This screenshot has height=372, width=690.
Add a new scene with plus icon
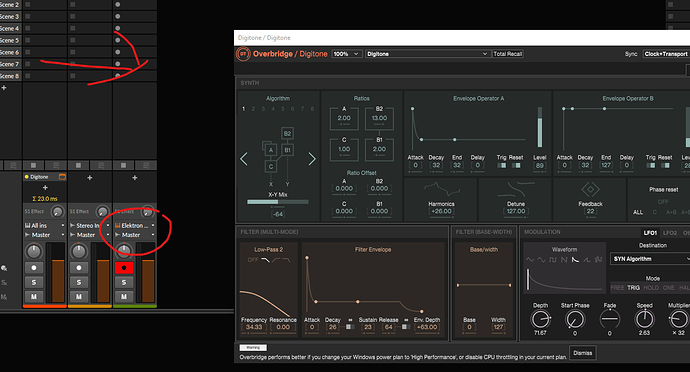coord(4,88)
